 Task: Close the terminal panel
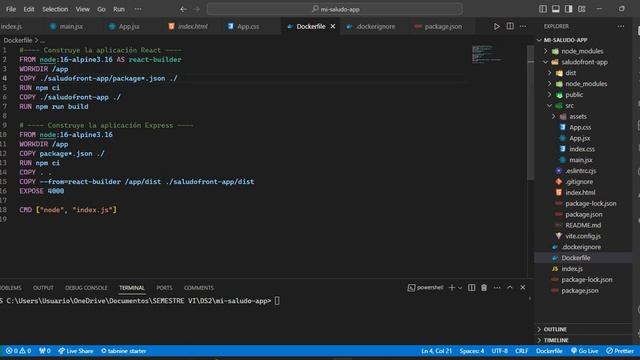(522, 288)
